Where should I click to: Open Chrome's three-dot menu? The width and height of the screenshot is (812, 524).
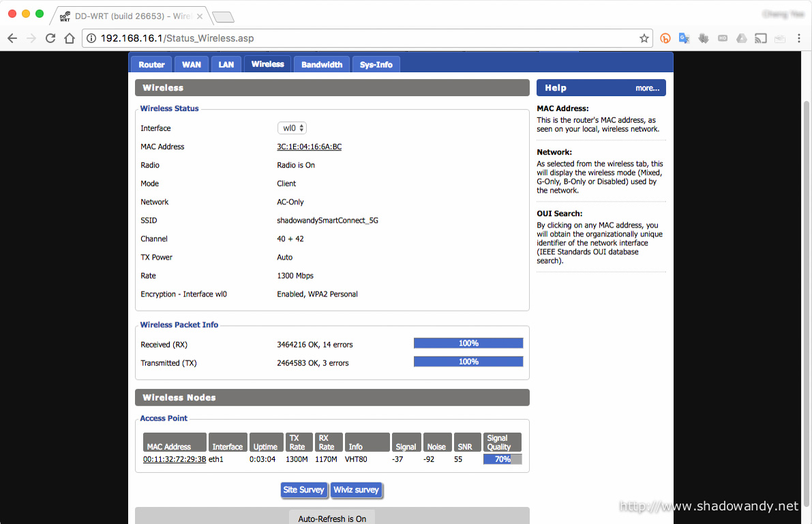coord(798,38)
